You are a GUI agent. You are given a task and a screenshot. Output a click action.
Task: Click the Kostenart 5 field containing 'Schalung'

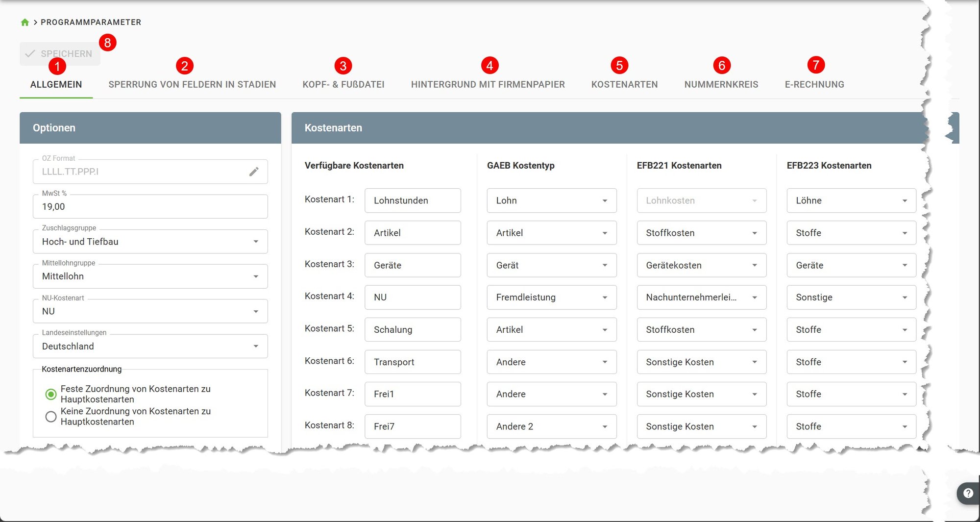[412, 329]
